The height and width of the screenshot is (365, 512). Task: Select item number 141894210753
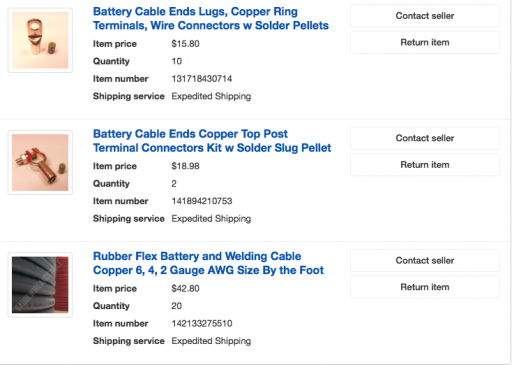tap(202, 201)
